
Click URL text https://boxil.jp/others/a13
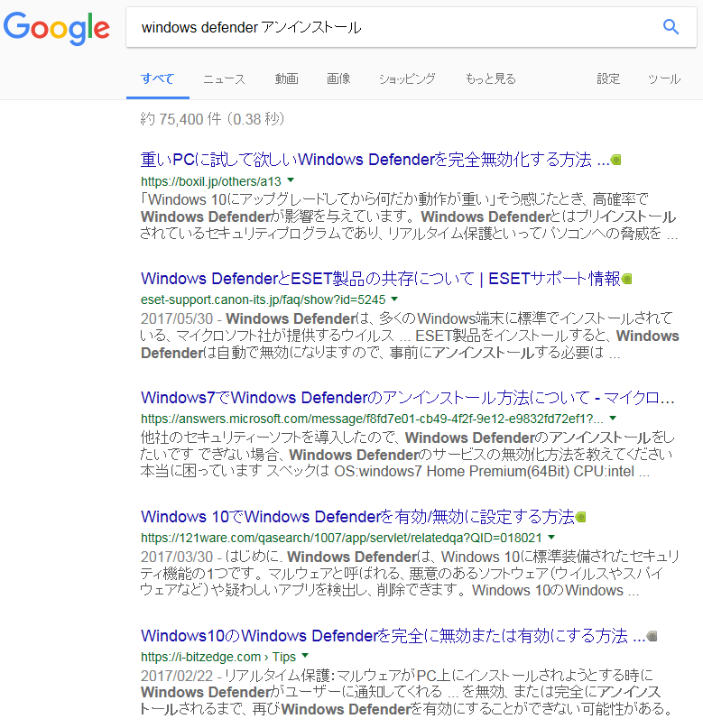click(211, 181)
